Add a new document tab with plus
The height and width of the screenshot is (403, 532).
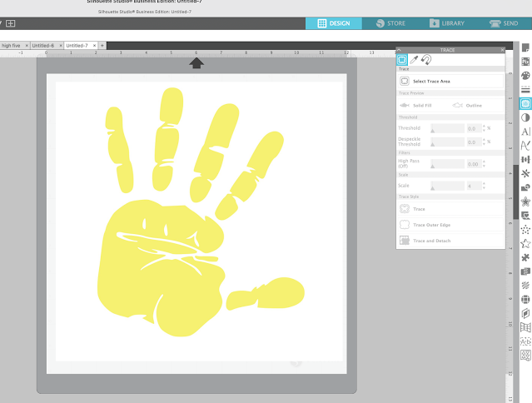[x=102, y=46]
